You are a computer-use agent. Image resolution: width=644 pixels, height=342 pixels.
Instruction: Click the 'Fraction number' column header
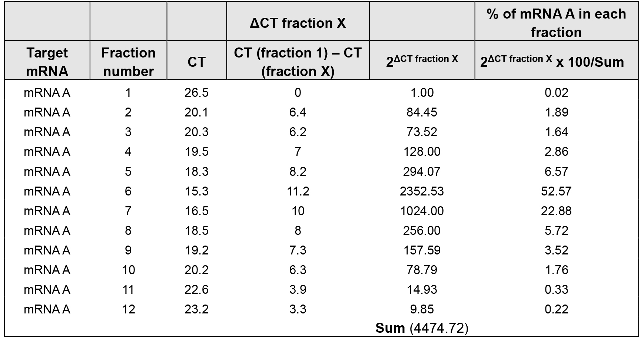point(128,62)
